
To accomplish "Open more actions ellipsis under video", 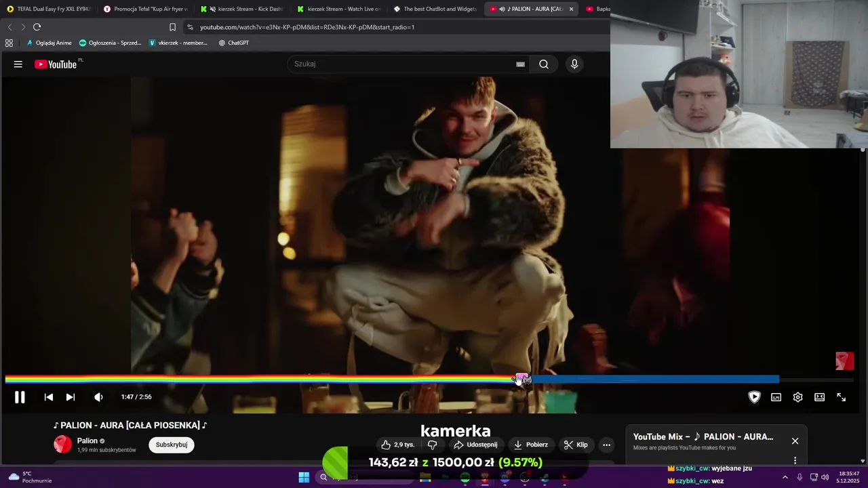I will 607,445.
